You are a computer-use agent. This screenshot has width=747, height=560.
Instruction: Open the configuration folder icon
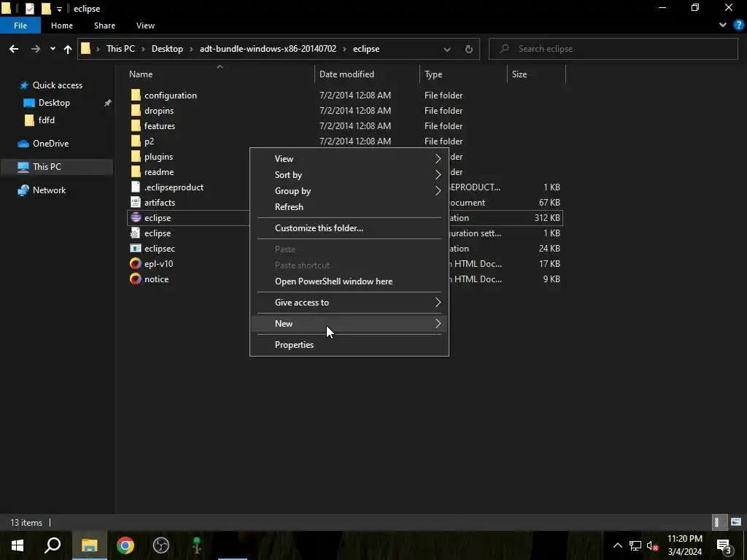click(x=136, y=96)
